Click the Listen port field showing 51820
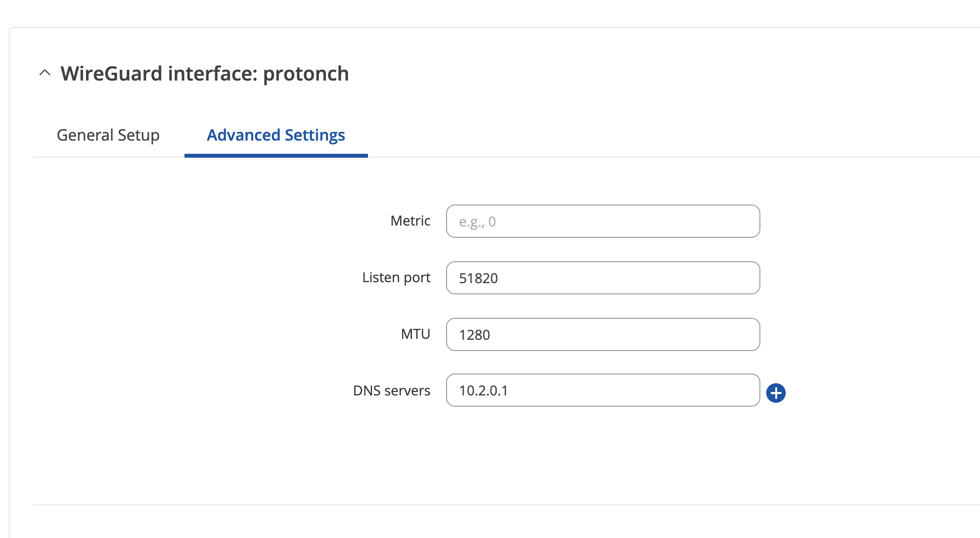The height and width of the screenshot is (538, 980). pyautogui.click(x=603, y=278)
